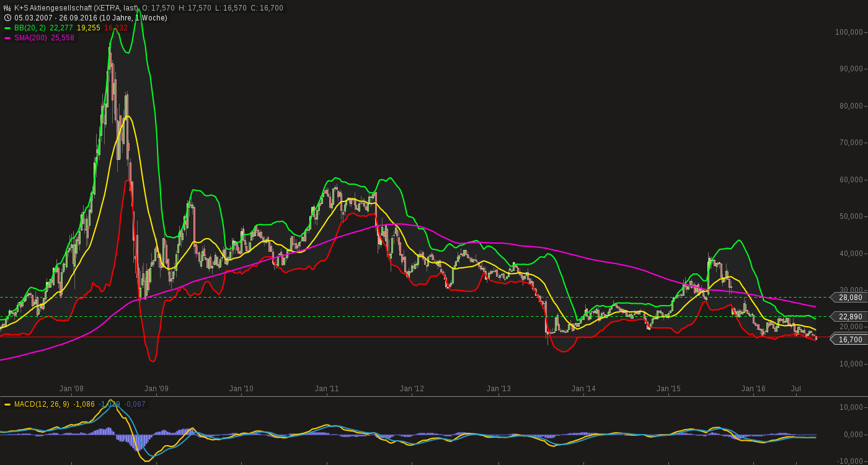Click the upper Bollinger value 22,277

click(x=61, y=28)
